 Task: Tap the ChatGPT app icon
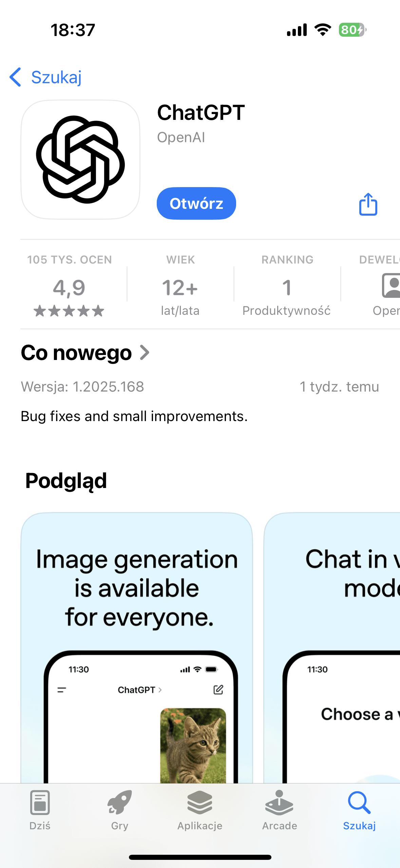click(x=80, y=159)
